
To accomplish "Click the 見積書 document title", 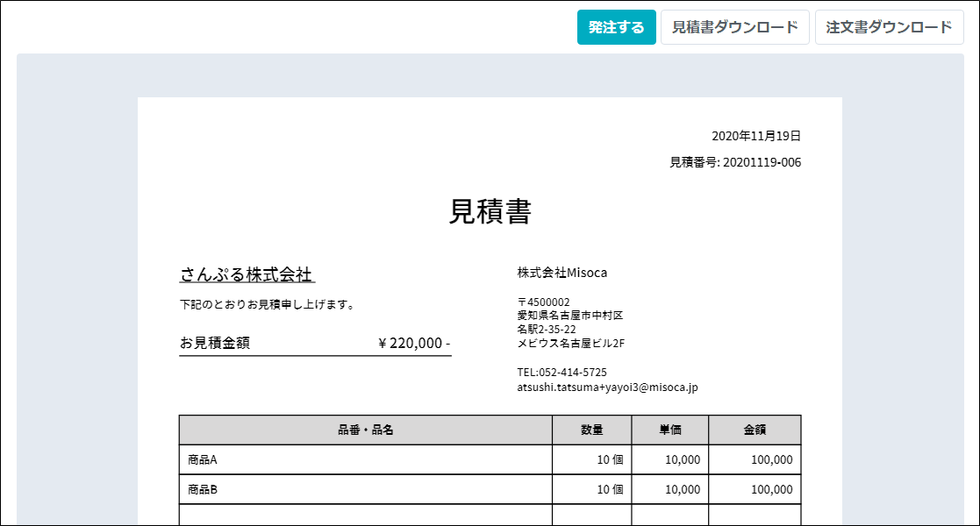I will pos(490,212).
